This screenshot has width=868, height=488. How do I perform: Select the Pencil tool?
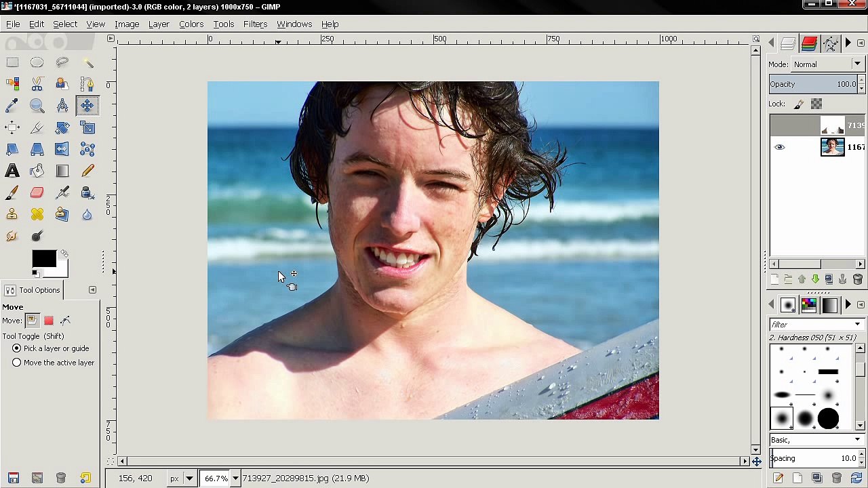coord(87,171)
